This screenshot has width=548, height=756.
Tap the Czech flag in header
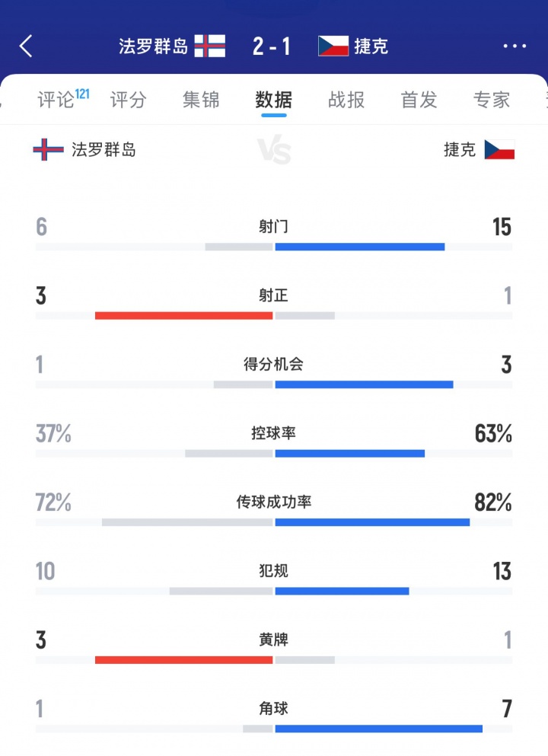pos(333,46)
